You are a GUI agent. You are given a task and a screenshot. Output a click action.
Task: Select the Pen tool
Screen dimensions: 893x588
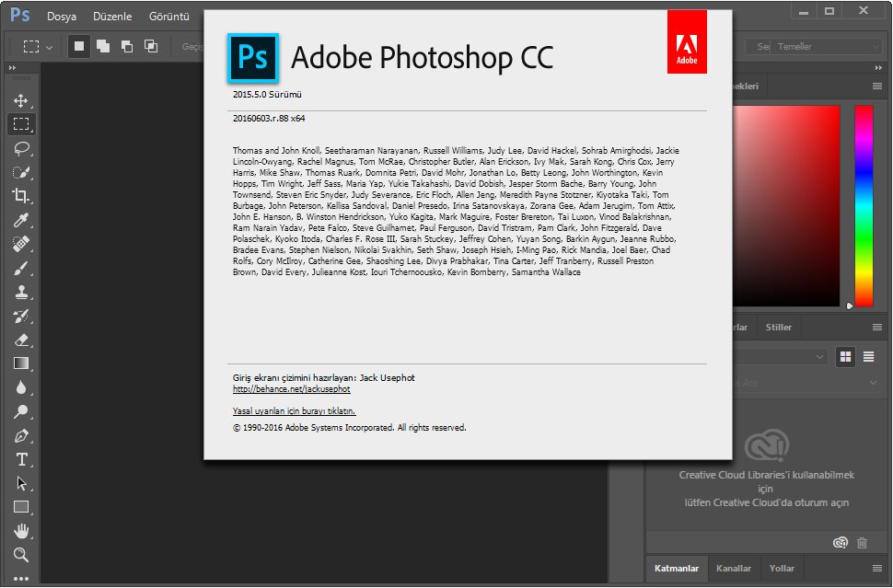tap(21, 436)
